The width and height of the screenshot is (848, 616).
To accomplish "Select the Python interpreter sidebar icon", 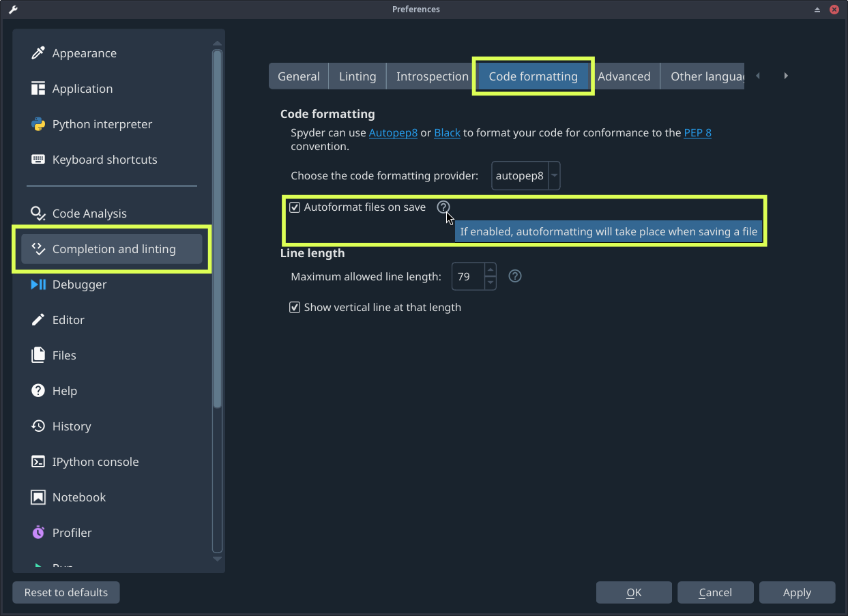I will click(x=38, y=123).
